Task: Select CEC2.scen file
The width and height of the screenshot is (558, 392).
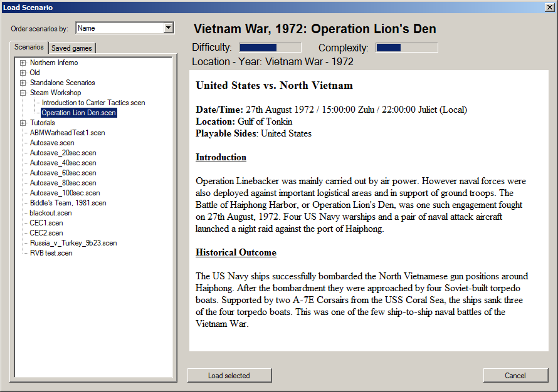Action: tap(46, 233)
